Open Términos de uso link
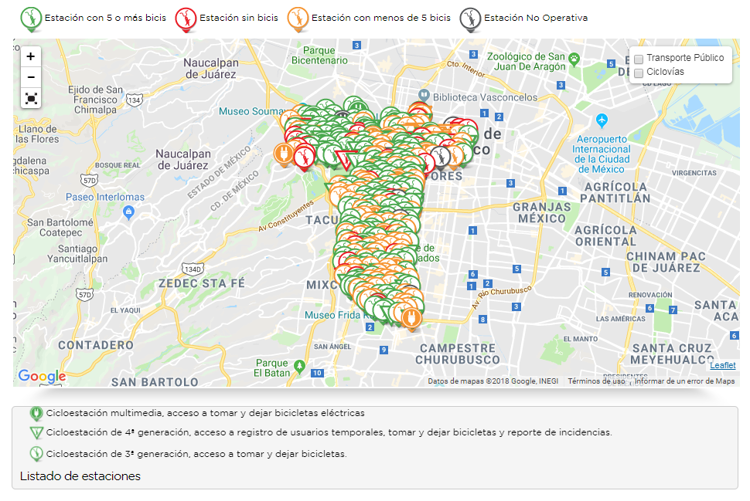Screen dimensions: 750x501 pos(596,381)
